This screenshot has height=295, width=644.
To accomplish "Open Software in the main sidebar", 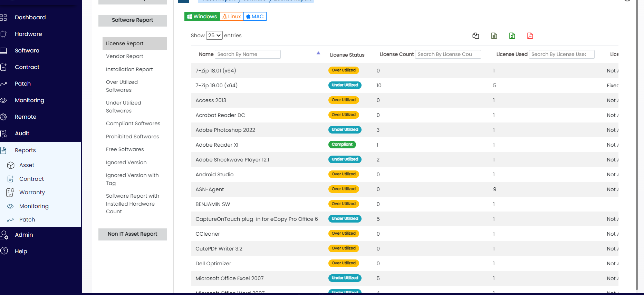I will point(27,50).
